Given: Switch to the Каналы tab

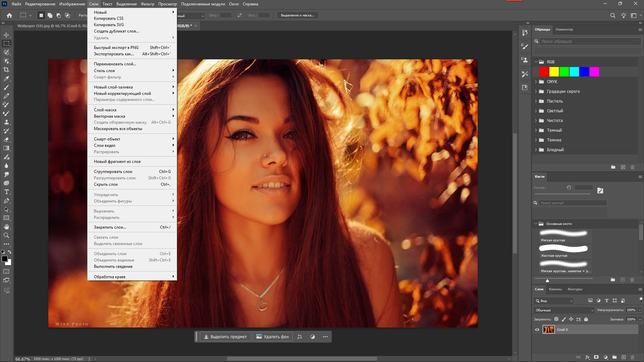Looking at the screenshot, I should tap(555, 289).
